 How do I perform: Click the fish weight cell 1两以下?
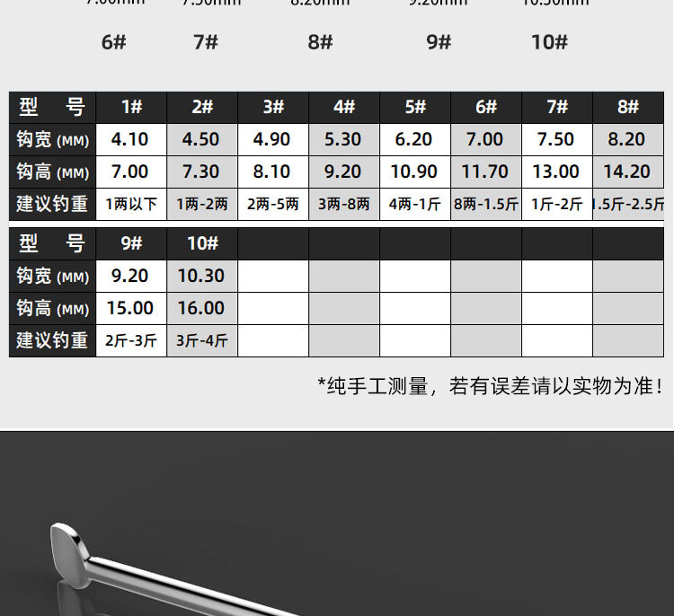point(131,204)
